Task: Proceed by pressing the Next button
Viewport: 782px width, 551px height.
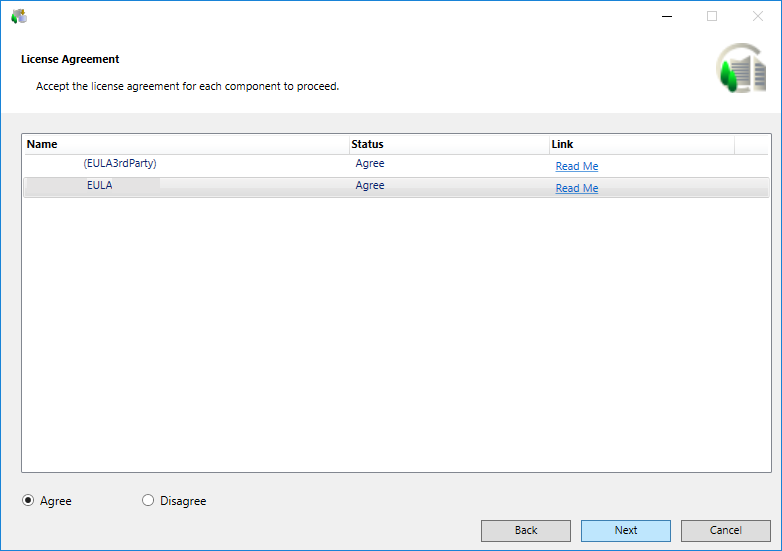Action: tap(625, 530)
